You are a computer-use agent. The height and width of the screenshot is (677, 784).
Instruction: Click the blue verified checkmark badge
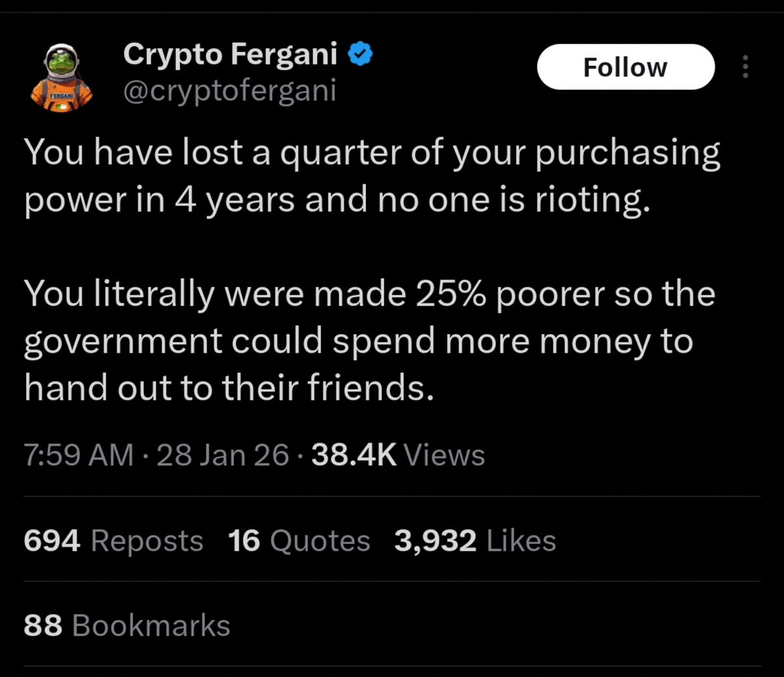361,54
